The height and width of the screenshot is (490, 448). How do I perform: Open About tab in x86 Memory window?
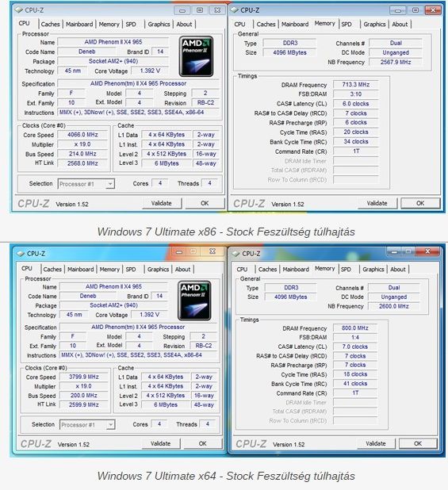pos(400,24)
